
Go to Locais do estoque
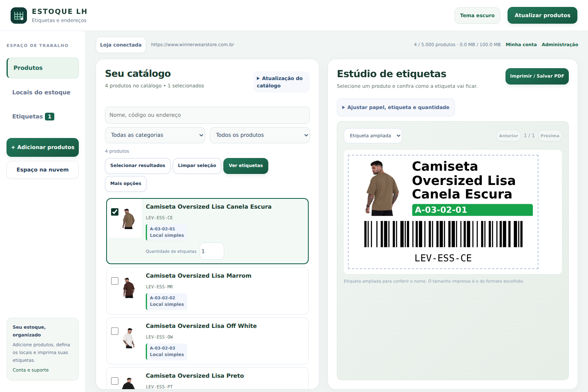(42, 92)
